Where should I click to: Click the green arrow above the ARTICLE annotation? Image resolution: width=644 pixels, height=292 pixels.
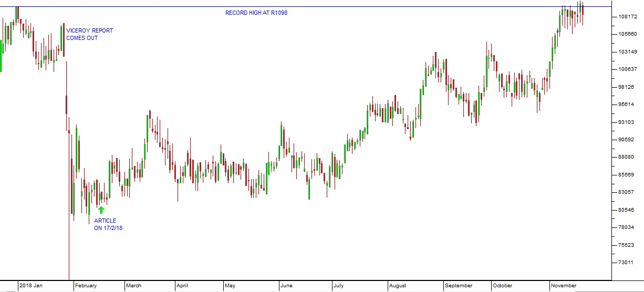[101, 210]
